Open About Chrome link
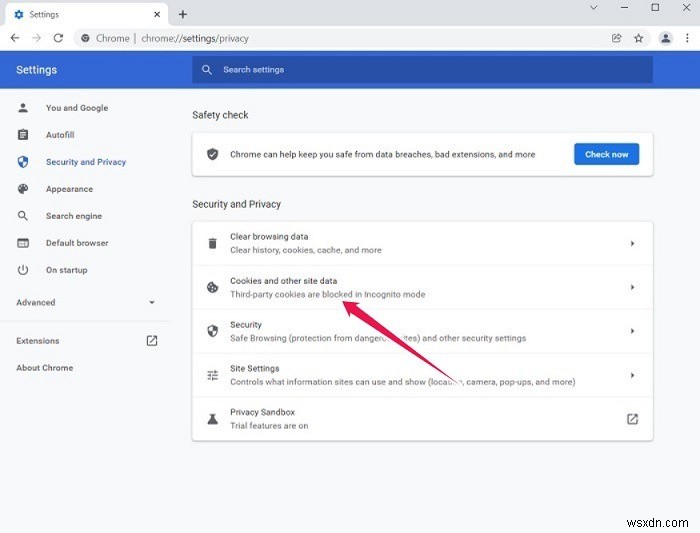 45,368
